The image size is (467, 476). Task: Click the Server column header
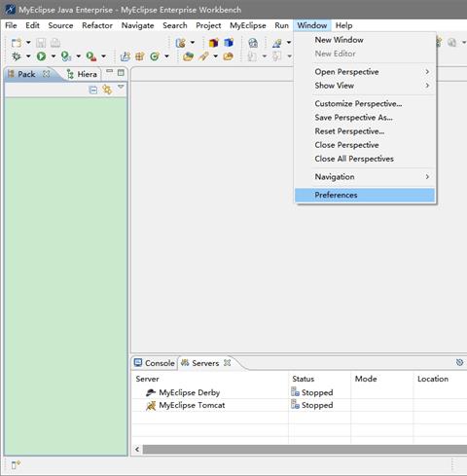click(x=210, y=379)
